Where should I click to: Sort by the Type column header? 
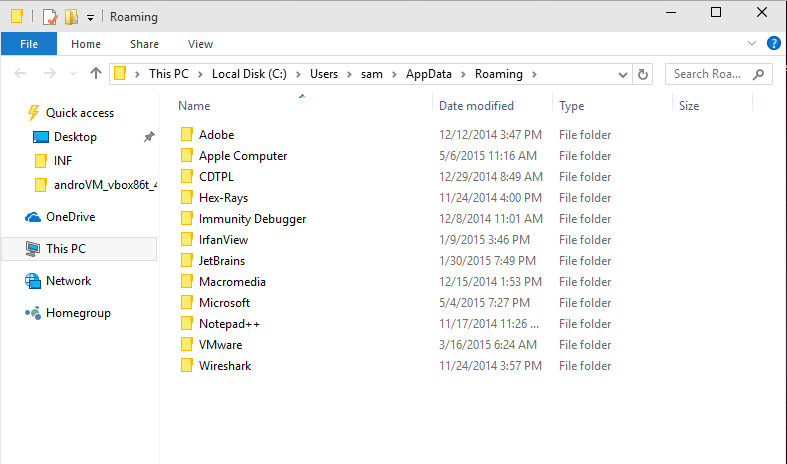(x=572, y=106)
